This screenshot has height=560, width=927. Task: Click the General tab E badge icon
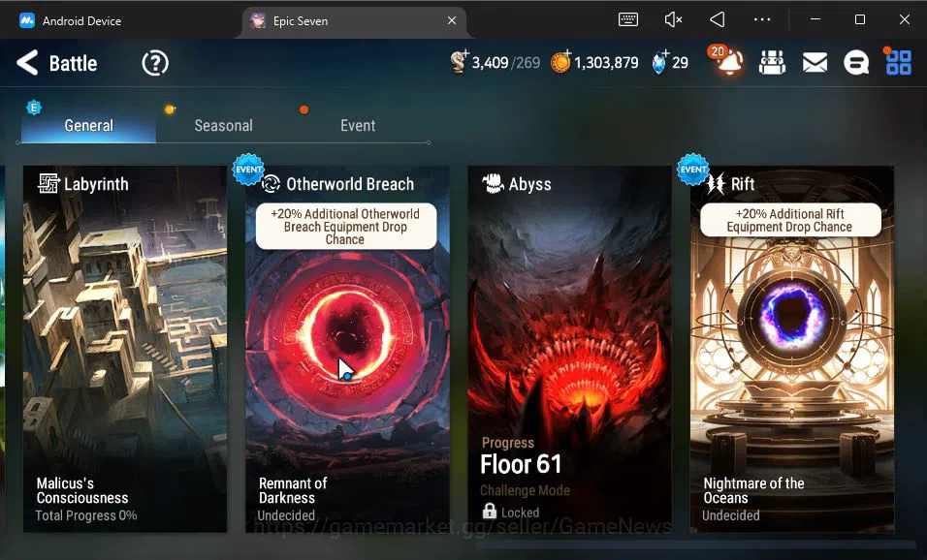coord(34,108)
